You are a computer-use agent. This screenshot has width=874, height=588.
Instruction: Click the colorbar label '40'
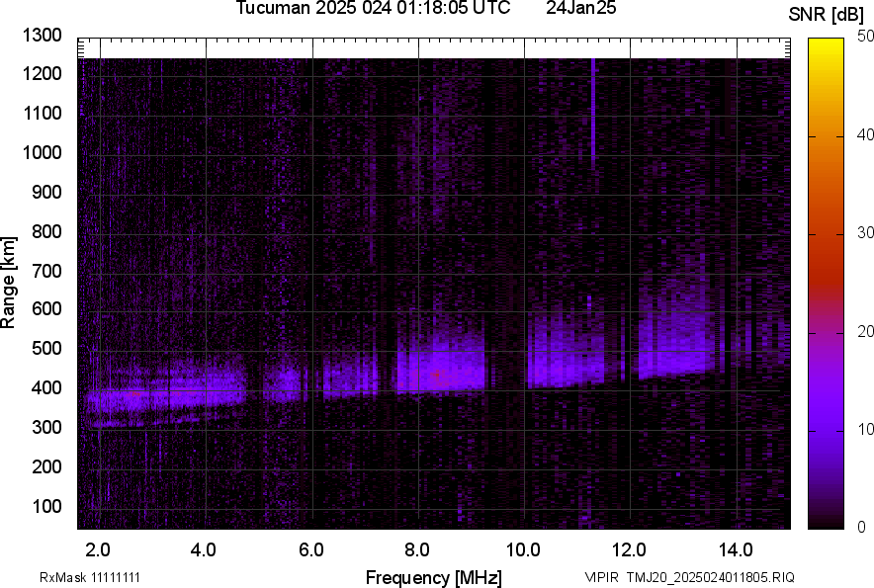pos(866,134)
